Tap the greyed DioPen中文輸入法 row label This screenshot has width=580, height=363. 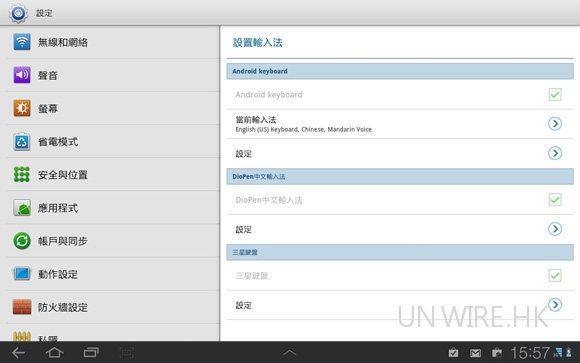pyautogui.click(x=269, y=200)
